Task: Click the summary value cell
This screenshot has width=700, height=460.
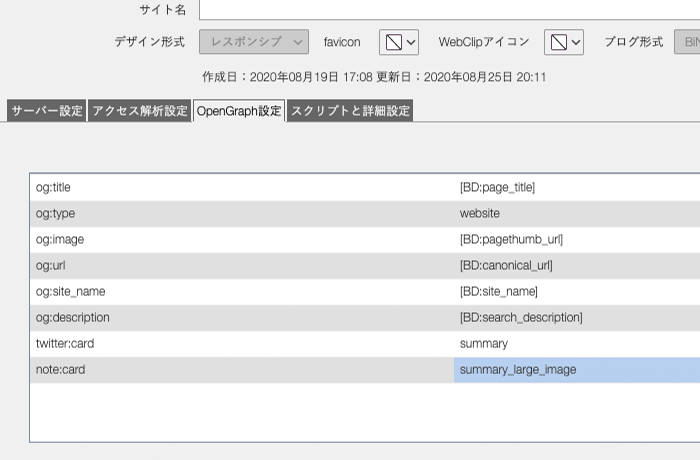Action: [577, 343]
